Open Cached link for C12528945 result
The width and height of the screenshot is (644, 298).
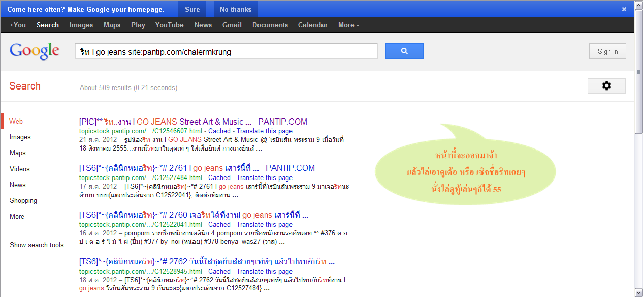click(219, 271)
